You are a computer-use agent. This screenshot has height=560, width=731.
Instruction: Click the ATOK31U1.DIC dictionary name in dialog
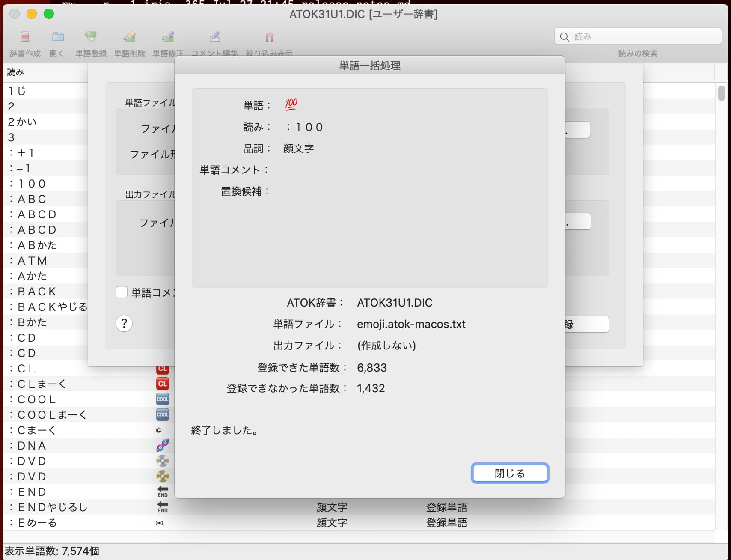coord(395,303)
